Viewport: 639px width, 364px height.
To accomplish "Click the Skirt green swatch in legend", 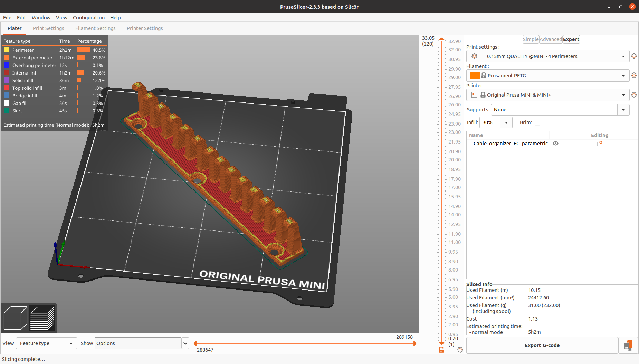I will 7,111.
